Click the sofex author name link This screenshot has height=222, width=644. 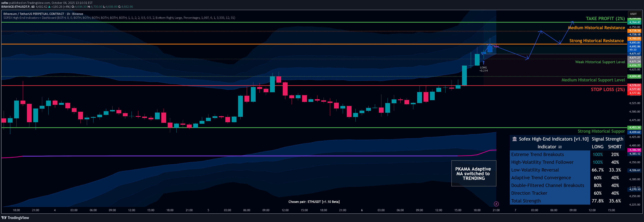click(5, 3)
